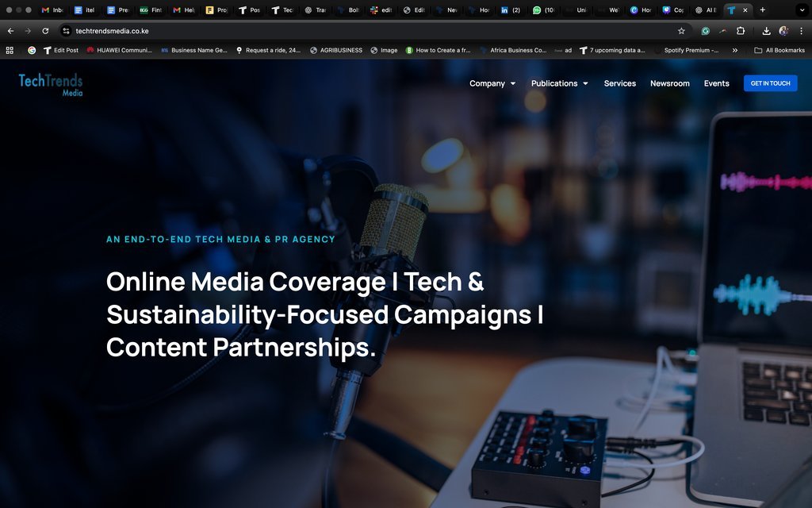The image size is (812, 508).
Task: Open the Grammarly extension icon
Action: coord(705,31)
